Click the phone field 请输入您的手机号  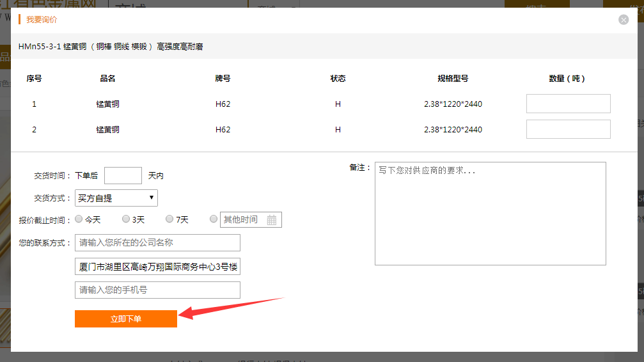coord(157,290)
